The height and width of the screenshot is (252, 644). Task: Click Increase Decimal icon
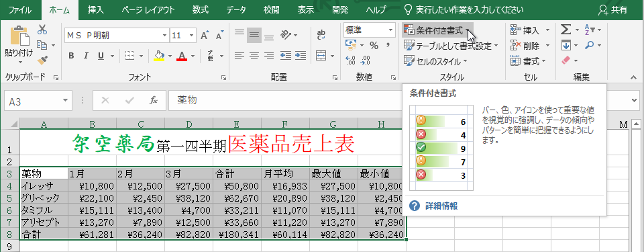point(351,60)
